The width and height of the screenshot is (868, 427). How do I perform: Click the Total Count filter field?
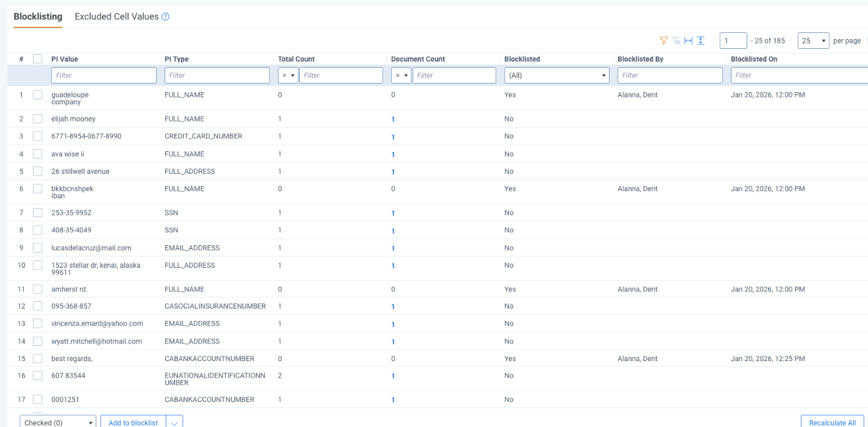pyautogui.click(x=341, y=75)
